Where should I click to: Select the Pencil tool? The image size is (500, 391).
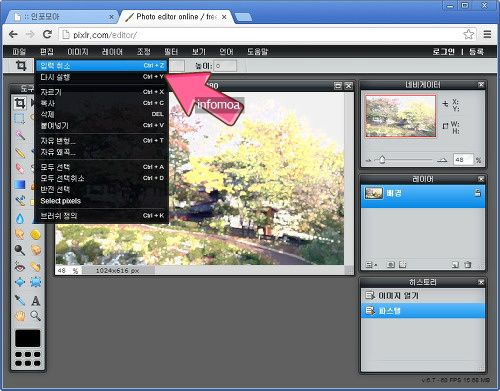pyautogui.click(x=20, y=153)
